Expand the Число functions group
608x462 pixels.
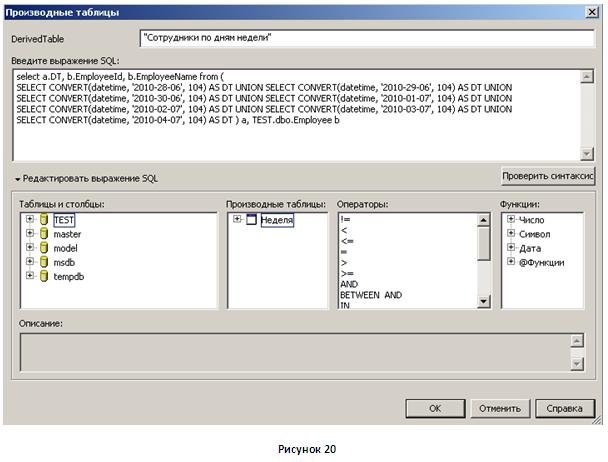511,219
